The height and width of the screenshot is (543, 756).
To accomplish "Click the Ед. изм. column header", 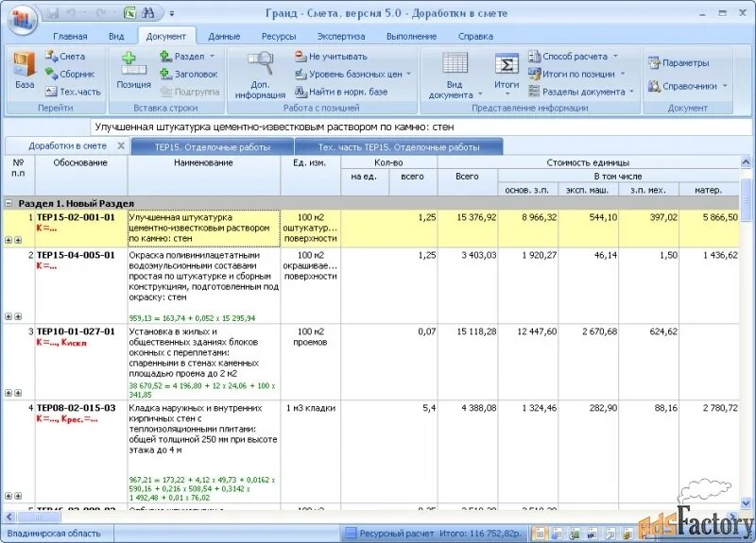I will click(310, 175).
